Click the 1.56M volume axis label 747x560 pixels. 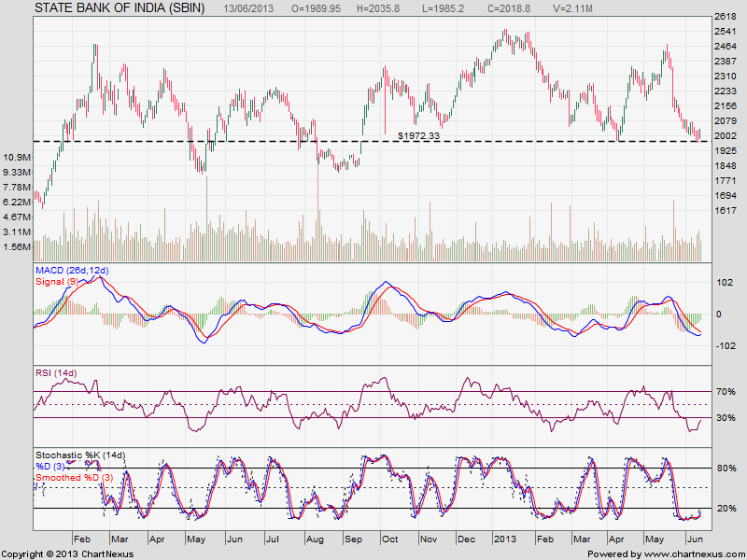[17, 246]
